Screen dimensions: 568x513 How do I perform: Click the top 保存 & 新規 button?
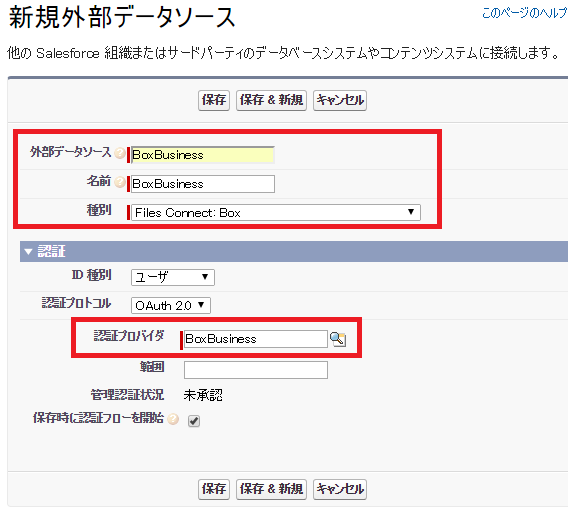(271, 100)
